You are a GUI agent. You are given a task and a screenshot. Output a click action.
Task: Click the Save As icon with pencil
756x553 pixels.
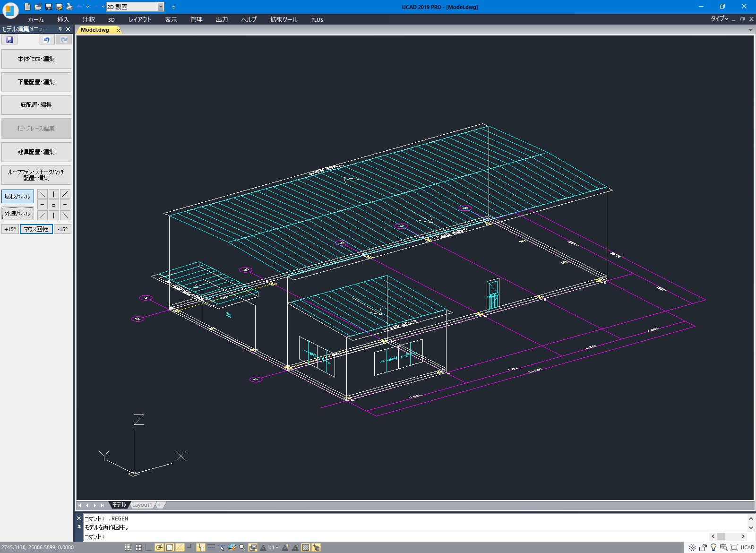click(x=59, y=7)
